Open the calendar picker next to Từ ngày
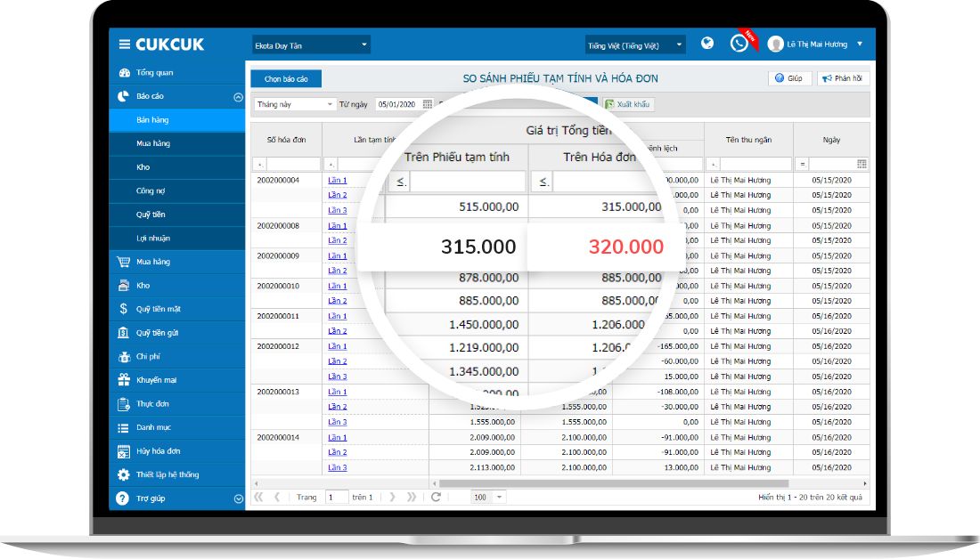The width and height of the screenshot is (980, 559). coord(427,104)
